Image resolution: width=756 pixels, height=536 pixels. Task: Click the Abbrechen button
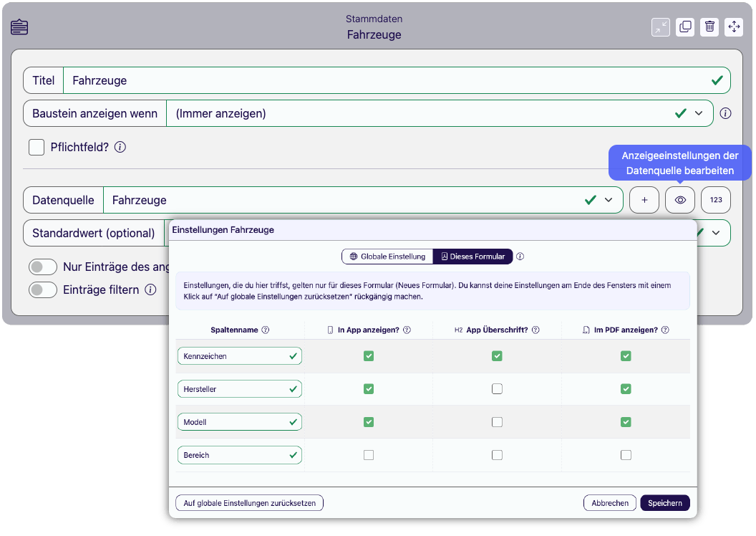click(610, 503)
